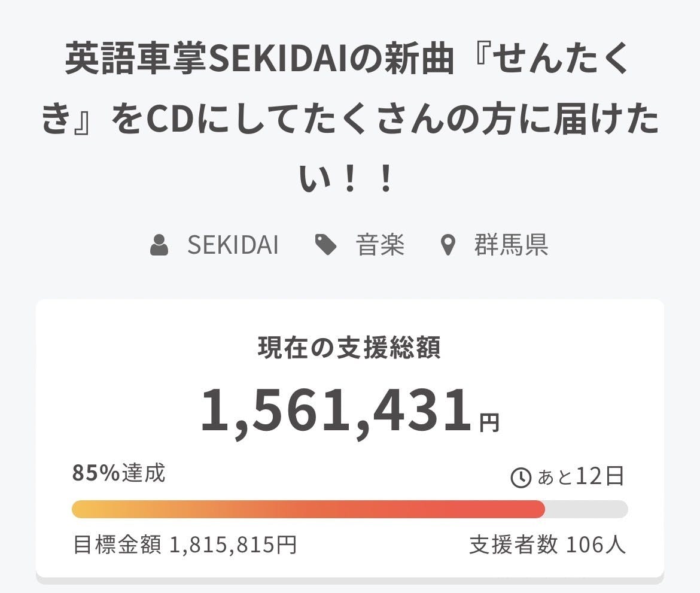Click the person icon beside SEKIDAI

[x=159, y=245]
